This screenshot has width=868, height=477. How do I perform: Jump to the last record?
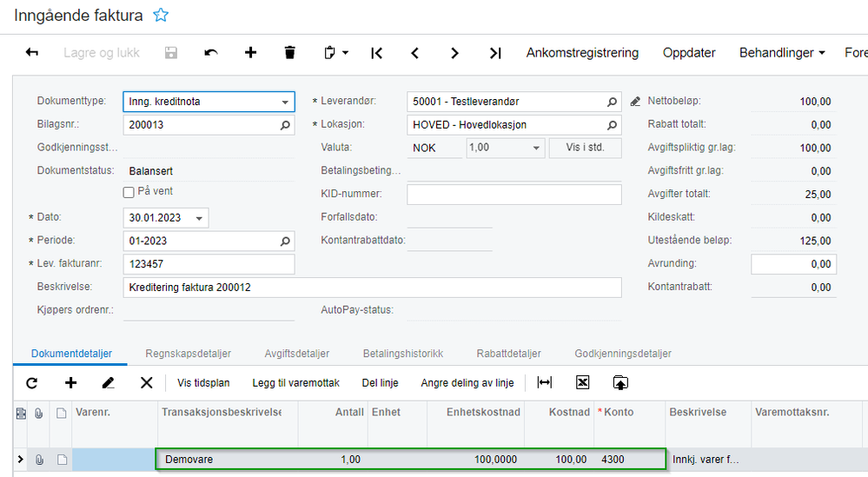click(x=495, y=53)
